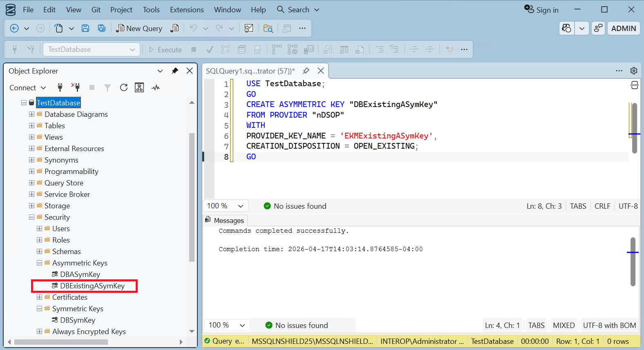644x350 pixels.
Task: Open the Project menu
Action: [x=121, y=10]
